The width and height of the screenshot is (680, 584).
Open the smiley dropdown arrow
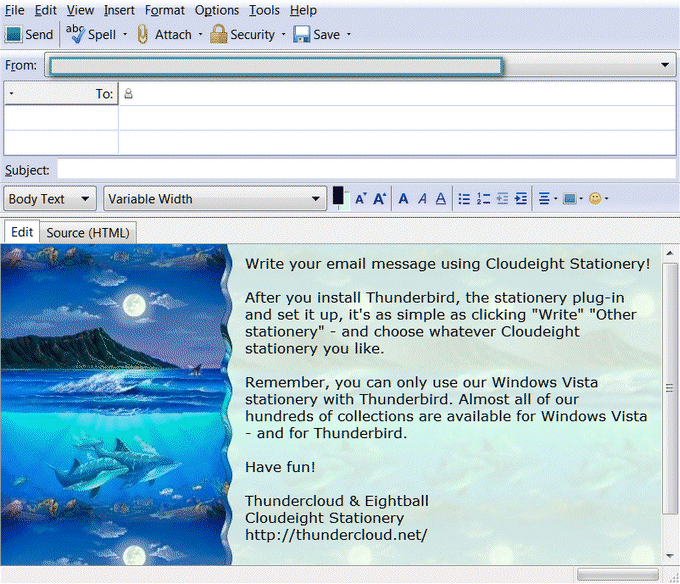pos(606,199)
